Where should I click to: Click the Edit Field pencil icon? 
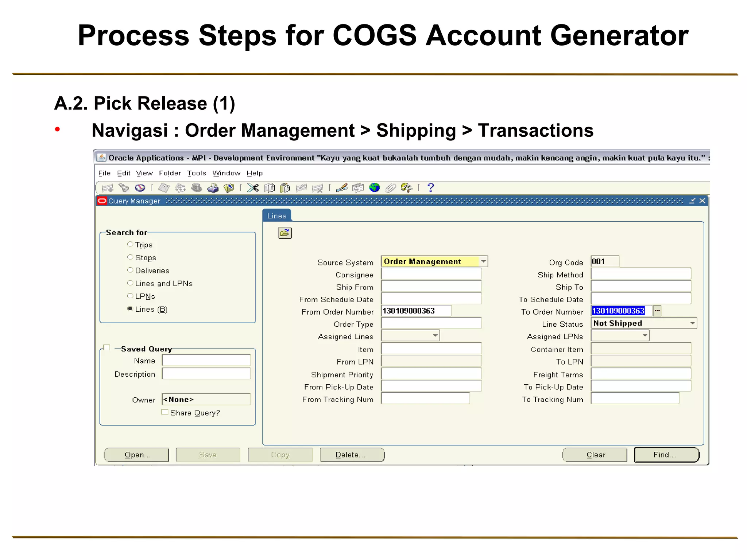(342, 188)
